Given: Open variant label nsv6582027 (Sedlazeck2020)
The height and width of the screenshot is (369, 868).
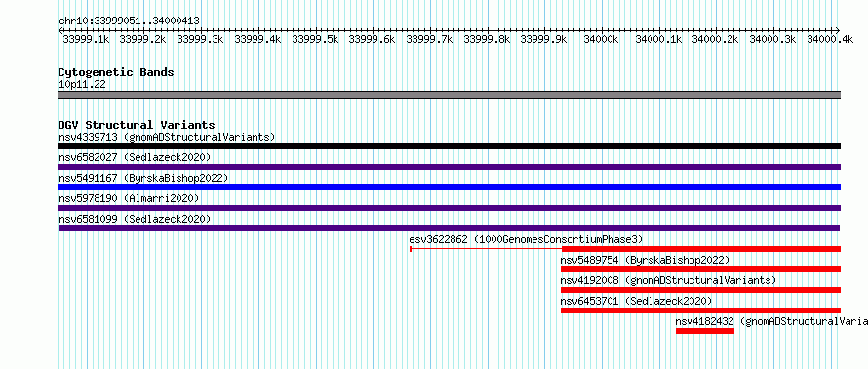Looking at the screenshot, I should pos(135,157).
